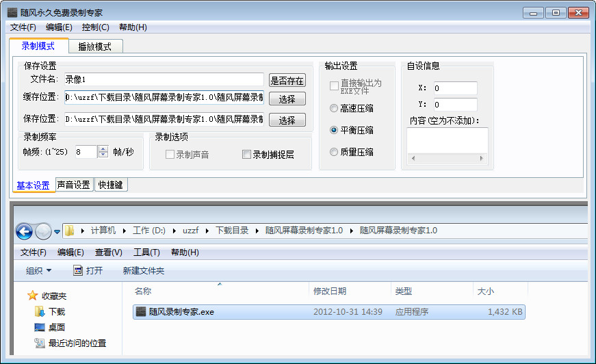Toggle 直接输出为EXE文件 checkbox

(x=334, y=86)
